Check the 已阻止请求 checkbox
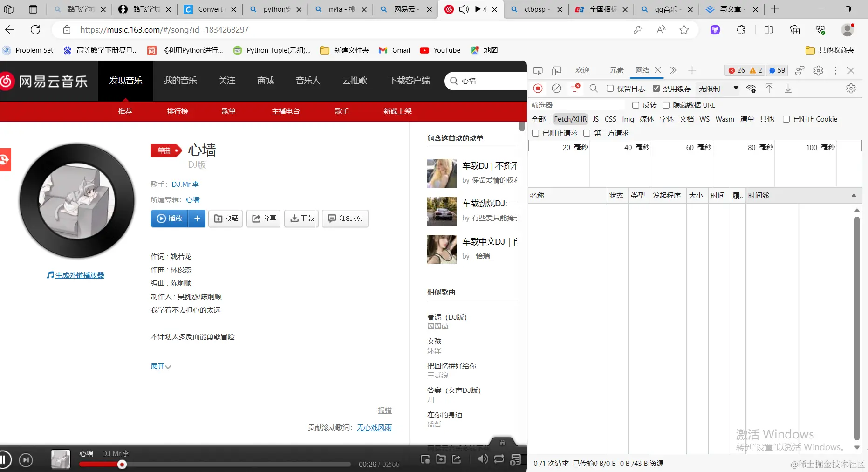The height and width of the screenshot is (472, 868). tap(535, 133)
